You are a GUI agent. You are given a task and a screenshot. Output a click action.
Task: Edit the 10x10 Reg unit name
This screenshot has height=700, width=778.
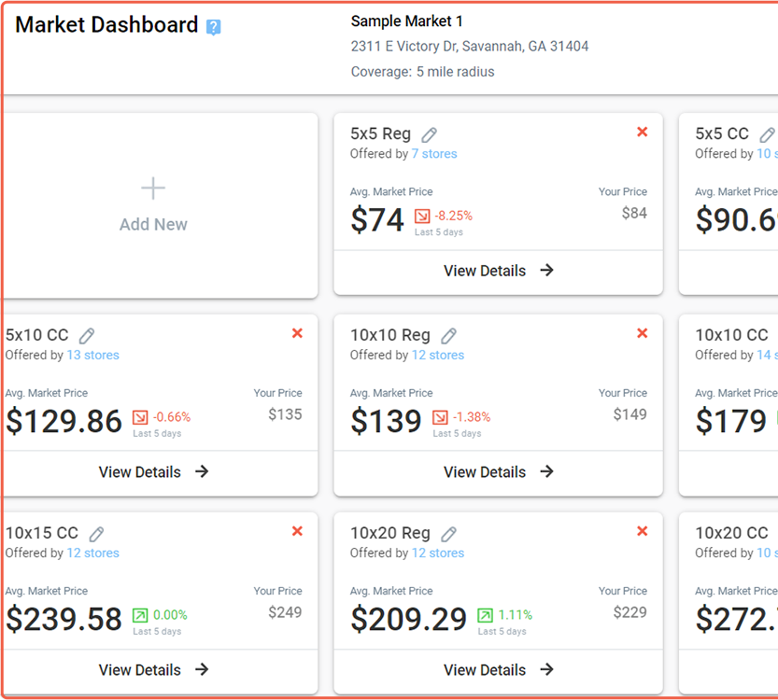click(449, 334)
